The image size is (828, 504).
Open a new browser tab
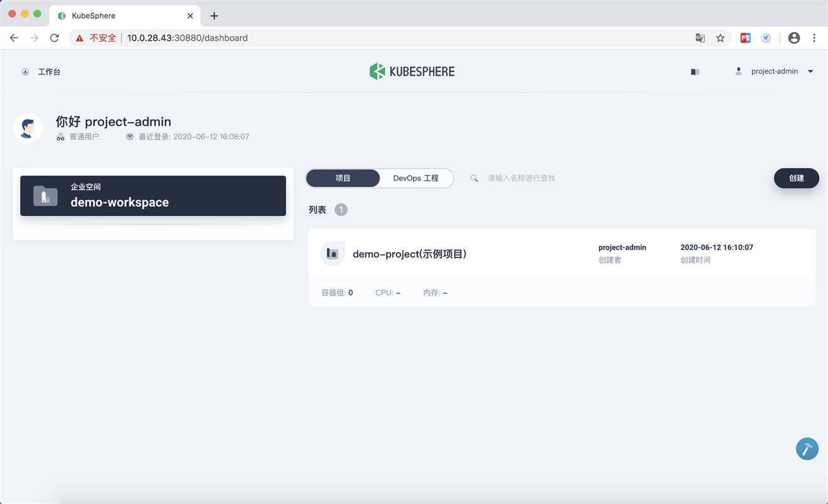tap(214, 16)
